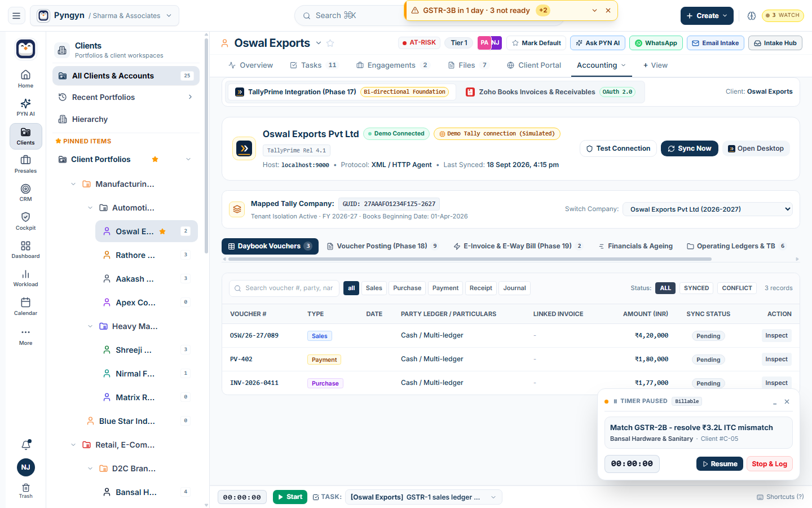This screenshot has width=812, height=508.
Task: Open the Switch Company dropdown
Action: point(708,209)
